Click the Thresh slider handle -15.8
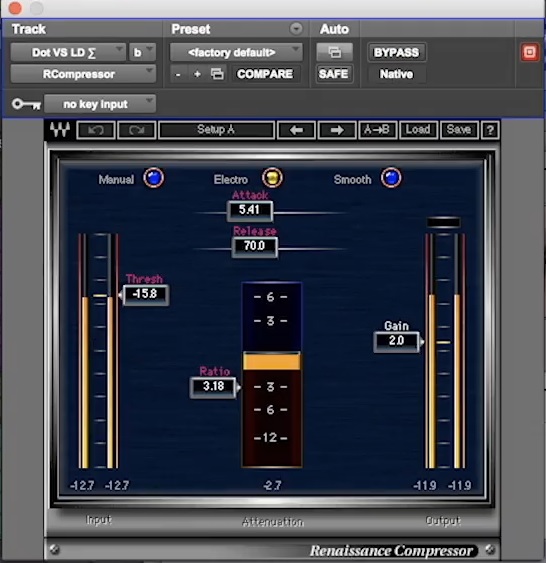 pyautogui.click(x=145, y=295)
